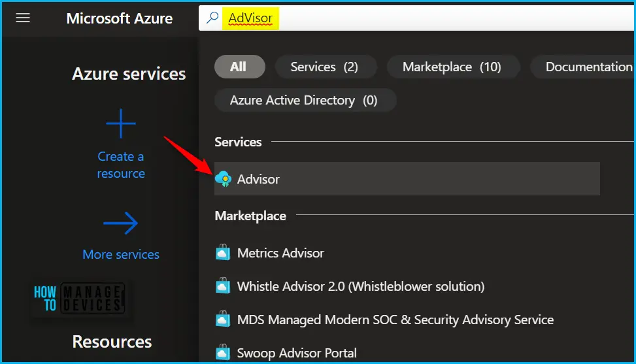Click the Metrics Advisor marketplace bag icon
The image size is (636, 364).
click(223, 252)
